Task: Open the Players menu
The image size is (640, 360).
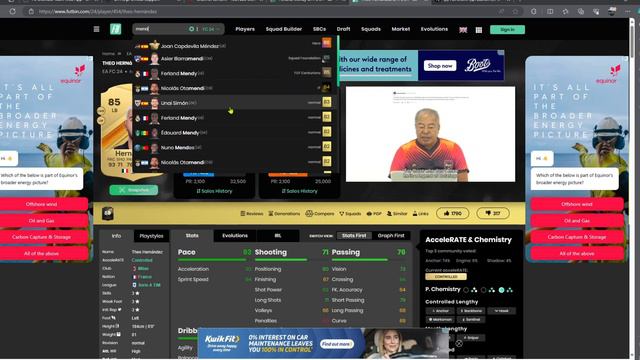Action: [x=245, y=29]
